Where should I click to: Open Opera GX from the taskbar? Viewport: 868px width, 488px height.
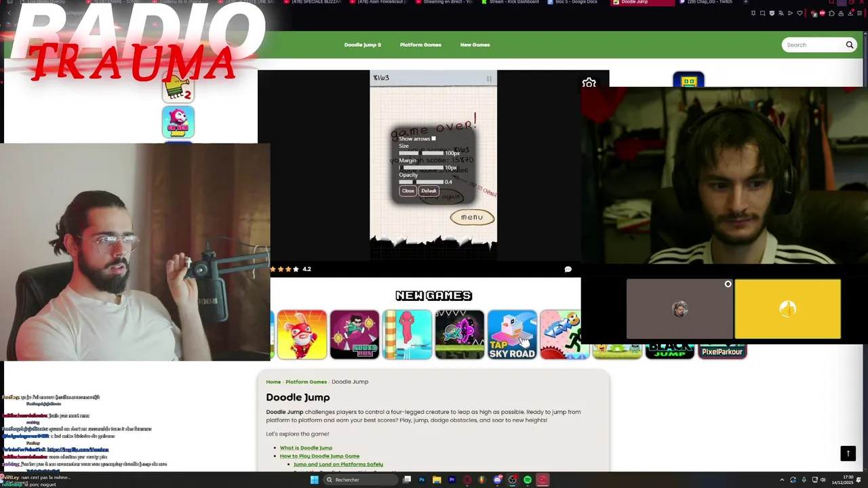pos(467,480)
